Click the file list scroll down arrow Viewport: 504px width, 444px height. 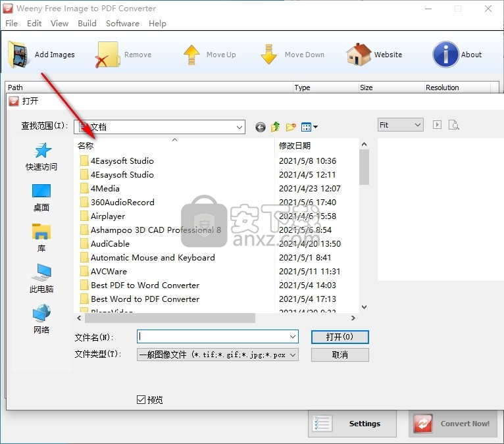pyautogui.click(x=364, y=307)
